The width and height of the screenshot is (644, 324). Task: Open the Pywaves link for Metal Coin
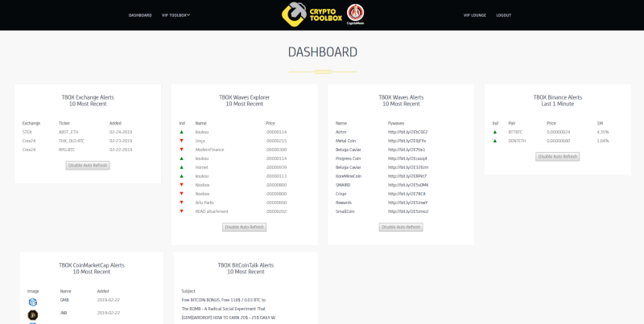[407, 141]
